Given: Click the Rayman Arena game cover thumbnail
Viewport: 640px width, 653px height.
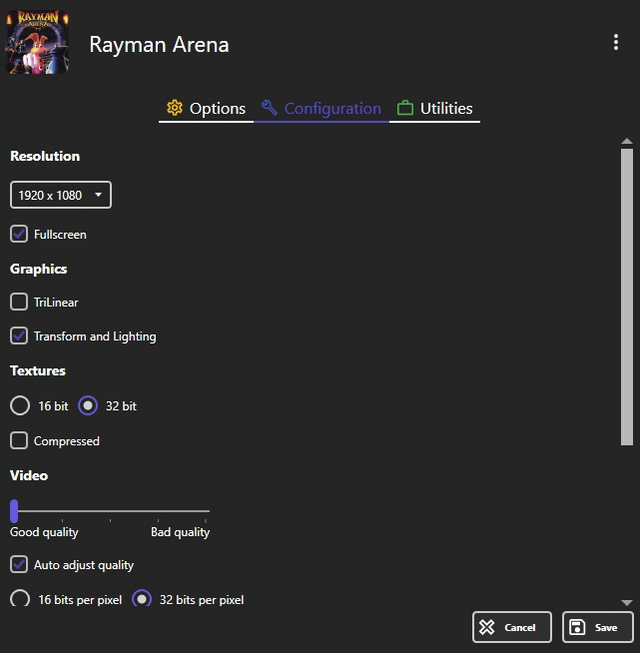Looking at the screenshot, I should point(37,42).
